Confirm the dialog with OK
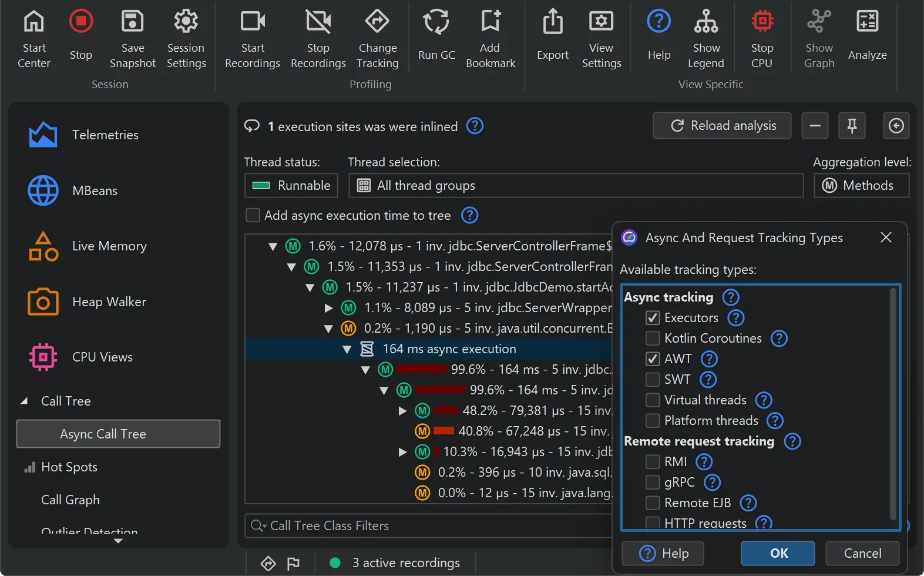 click(x=778, y=553)
